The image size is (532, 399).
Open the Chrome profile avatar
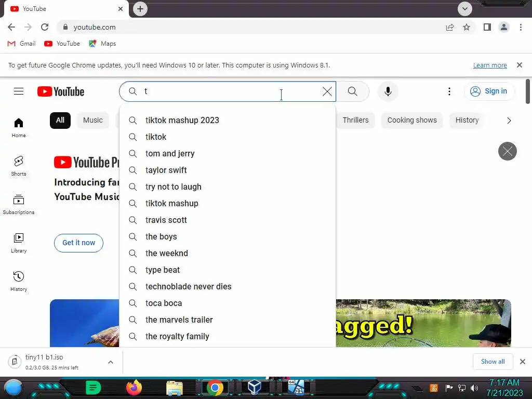click(504, 27)
